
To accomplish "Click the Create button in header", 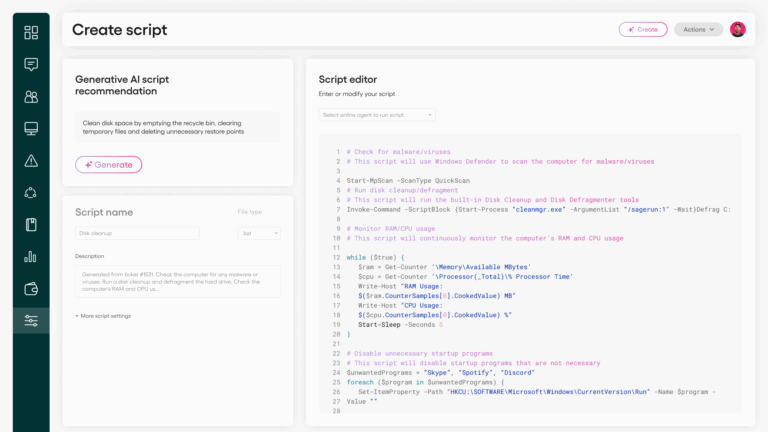I will click(643, 29).
